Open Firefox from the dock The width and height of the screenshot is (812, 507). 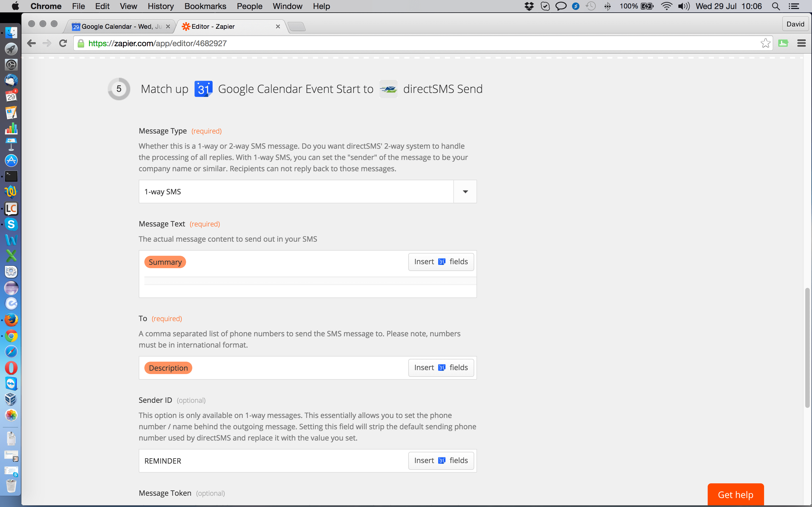11,320
